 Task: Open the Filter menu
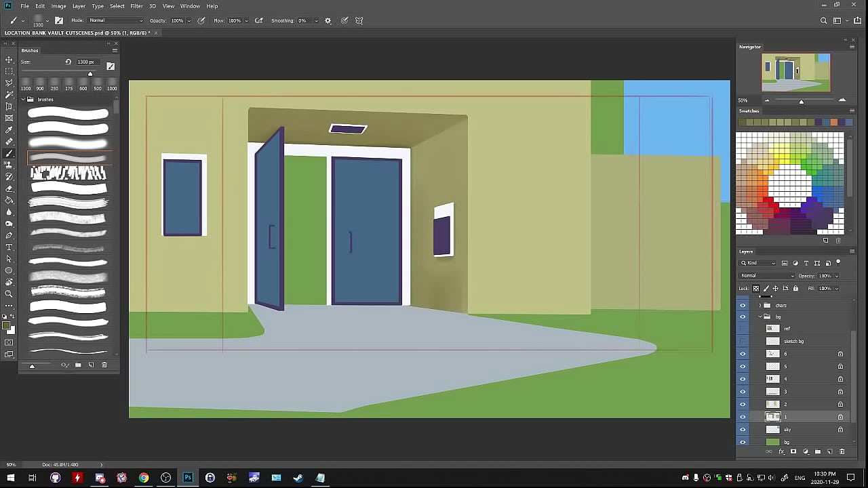tap(136, 6)
